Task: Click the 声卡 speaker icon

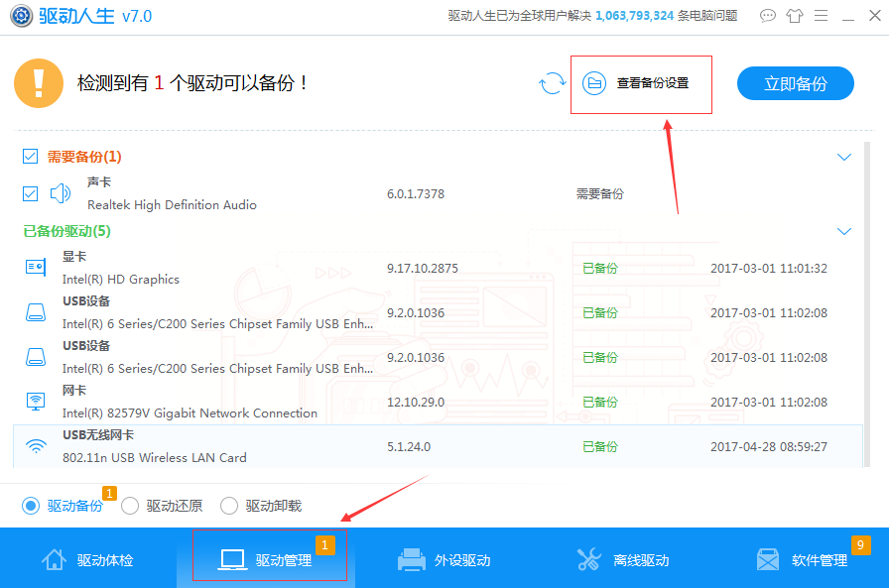Action: click(x=61, y=193)
